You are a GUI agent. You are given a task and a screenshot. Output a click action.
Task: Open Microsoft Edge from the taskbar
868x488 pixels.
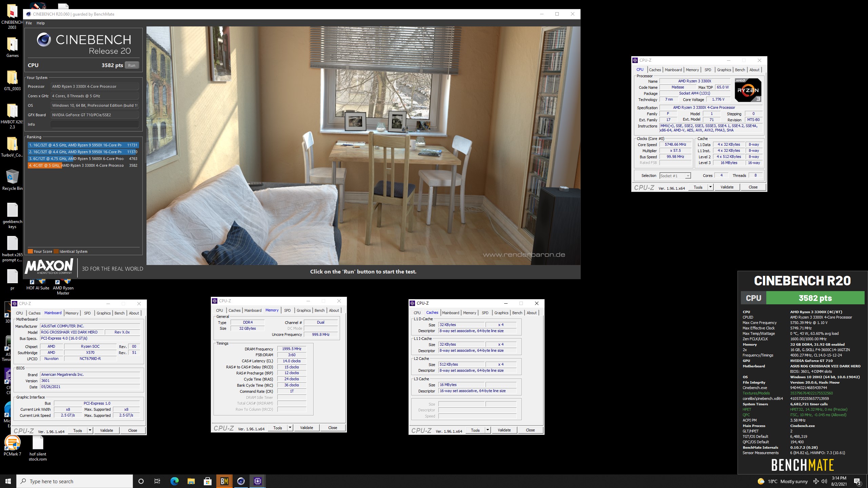tap(174, 481)
